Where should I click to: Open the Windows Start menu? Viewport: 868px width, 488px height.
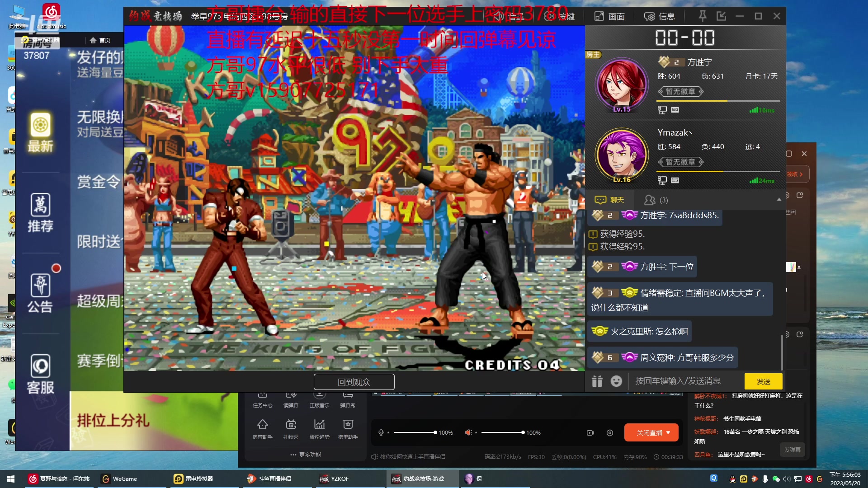point(11,479)
